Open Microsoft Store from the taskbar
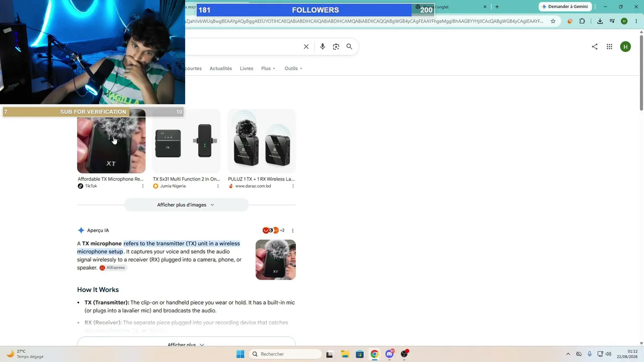The width and height of the screenshot is (644, 362). pos(360,354)
